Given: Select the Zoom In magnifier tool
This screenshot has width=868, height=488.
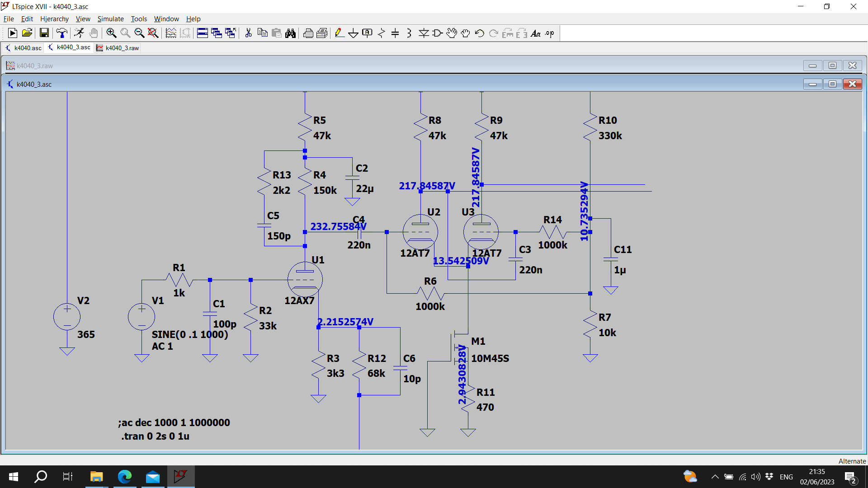Looking at the screenshot, I should (111, 33).
